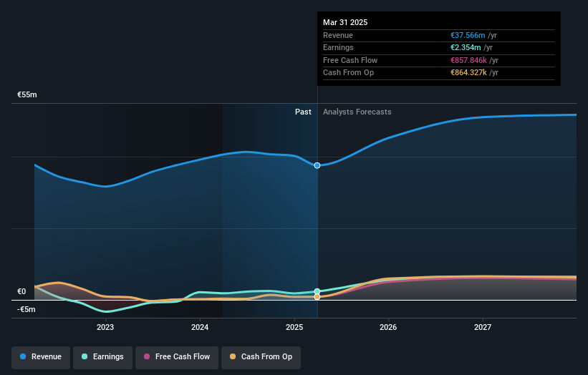The height and width of the screenshot is (375, 588).
Task: Select the 2024 x-axis label
Action: 200,328
